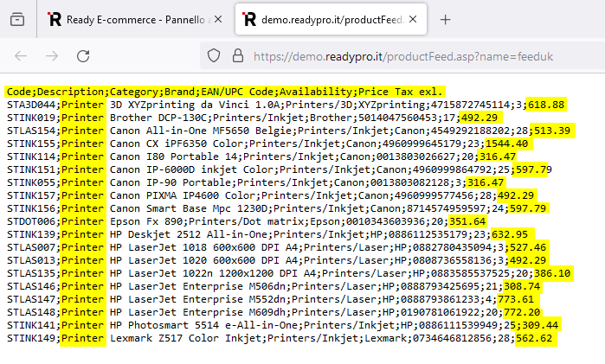Click price 618.88 on XYZprinting row
Image resolution: width=605 pixels, height=364 pixels.
[x=546, y=105]
